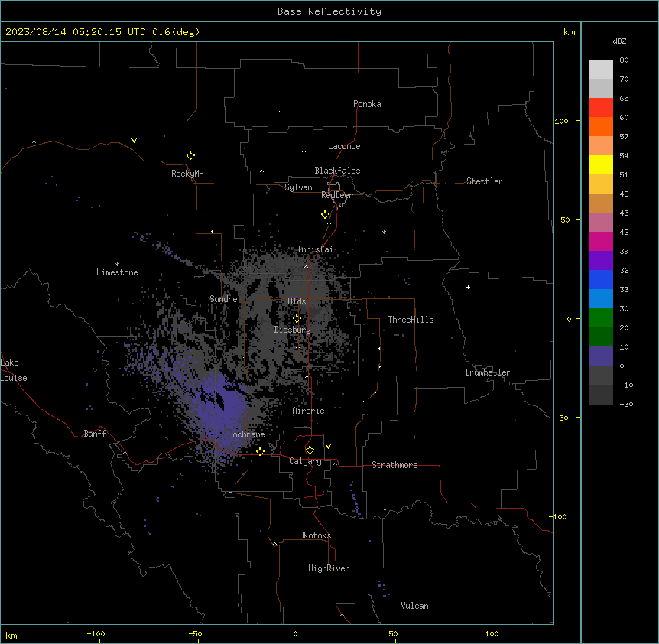This screenshot has width=659, height=644.
Task: Pick the orange 60-57 dBZ legend swatch
Action: pyautogui.click(x=601, y=126)
